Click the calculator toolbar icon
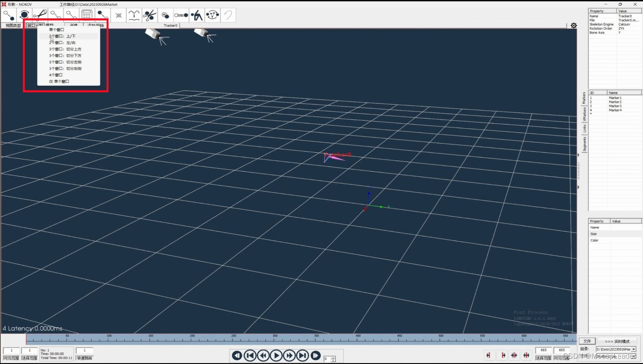This screenshot has height=364, width=643. (x=87, y=15)
